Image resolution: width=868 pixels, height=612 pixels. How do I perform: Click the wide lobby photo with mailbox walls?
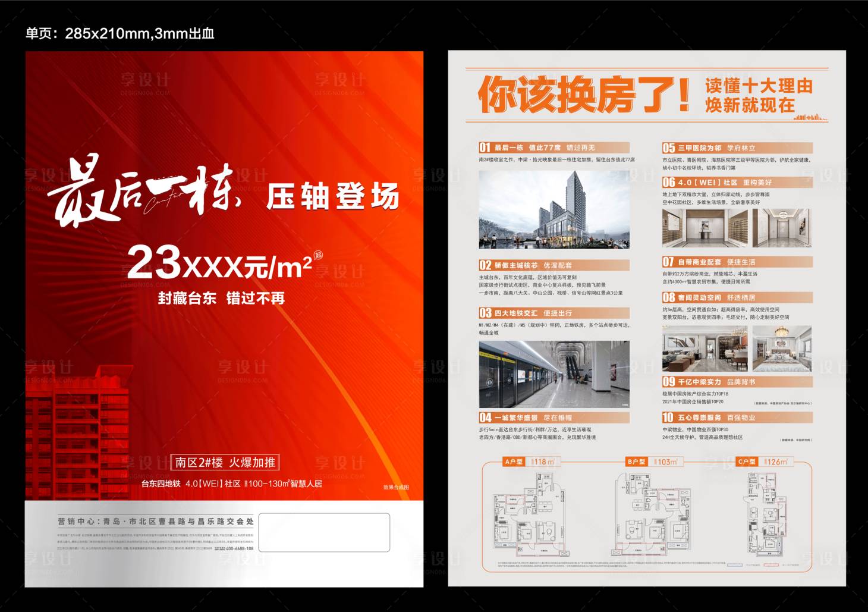tap(705, 228)
